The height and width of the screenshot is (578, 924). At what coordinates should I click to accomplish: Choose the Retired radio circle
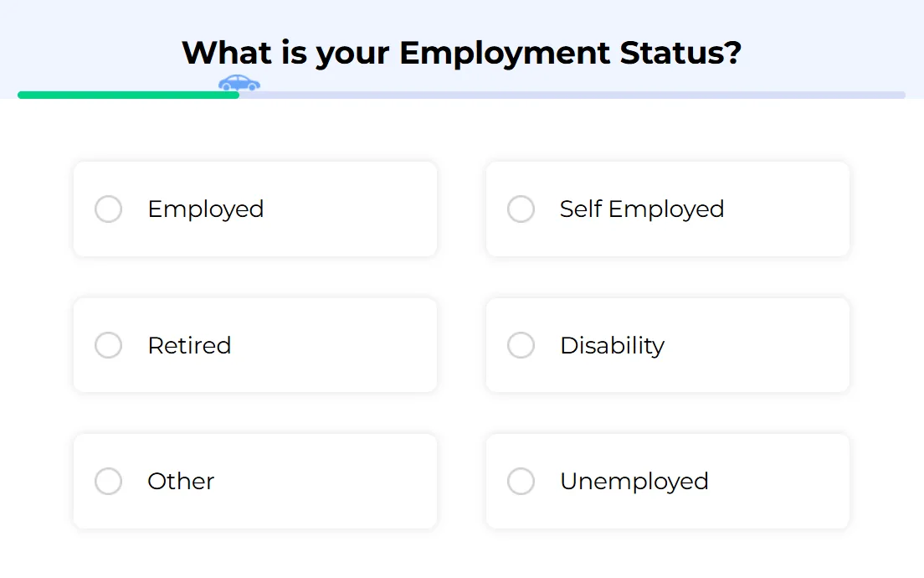coord(108,345)
